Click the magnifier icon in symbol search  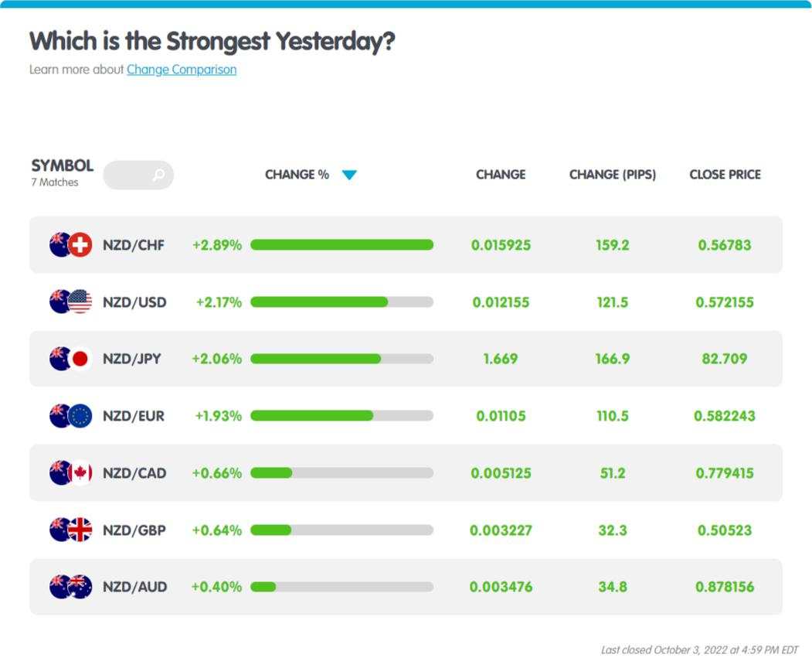(x=159, y=175)
